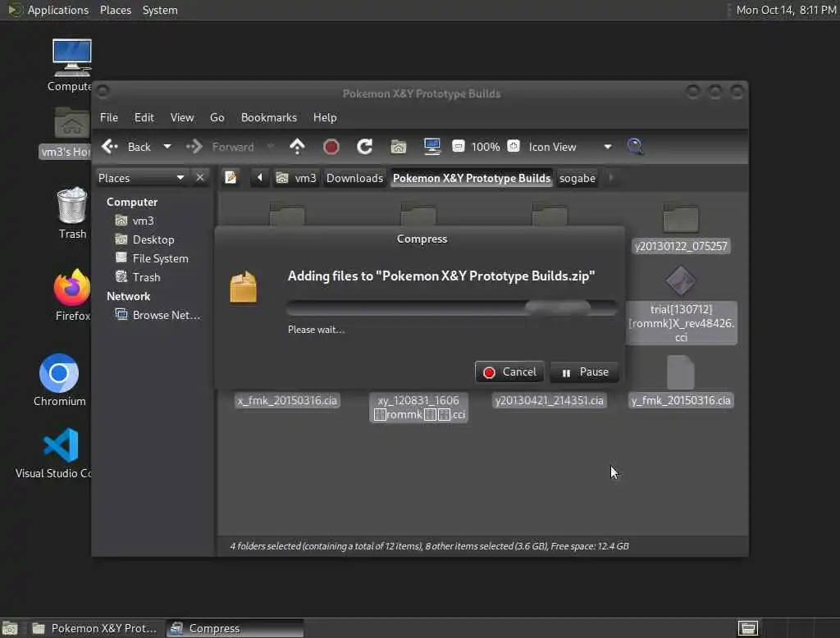Viewport: 840px width, 638px height.
Task: Click the archive package icon in dialog
Action: click(243, 287)
